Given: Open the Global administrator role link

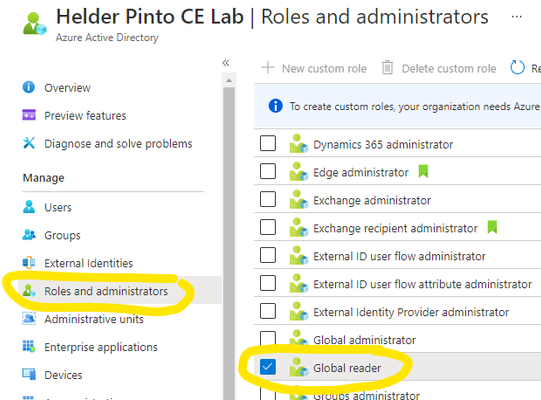Looking at the screenshot, I should pyautogui.click(x=364, y=340).
